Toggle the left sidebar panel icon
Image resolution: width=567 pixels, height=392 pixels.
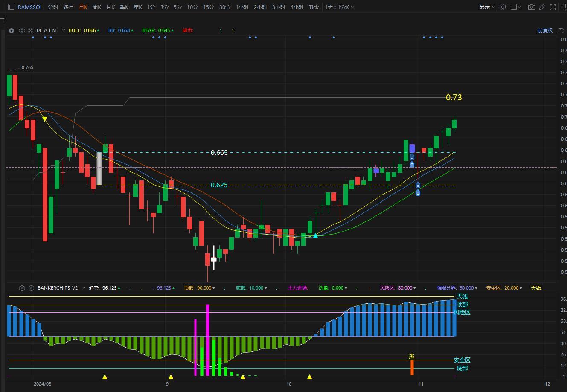point(11,7)
